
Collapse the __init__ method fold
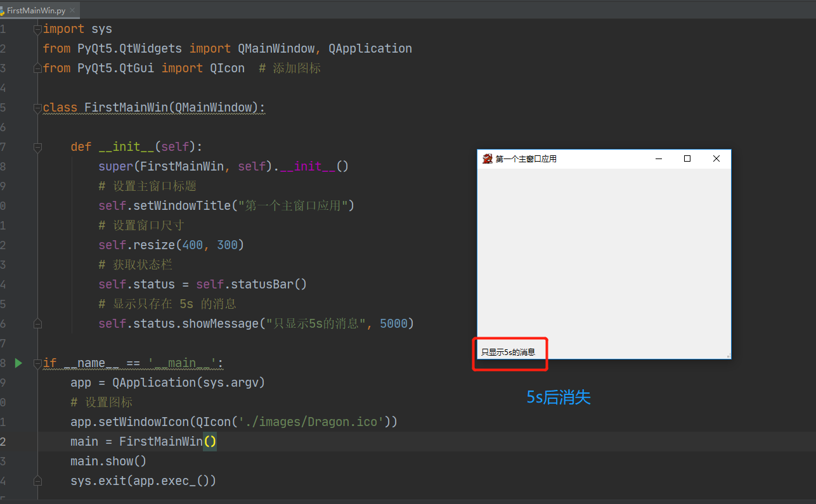(x=37, y=147)
